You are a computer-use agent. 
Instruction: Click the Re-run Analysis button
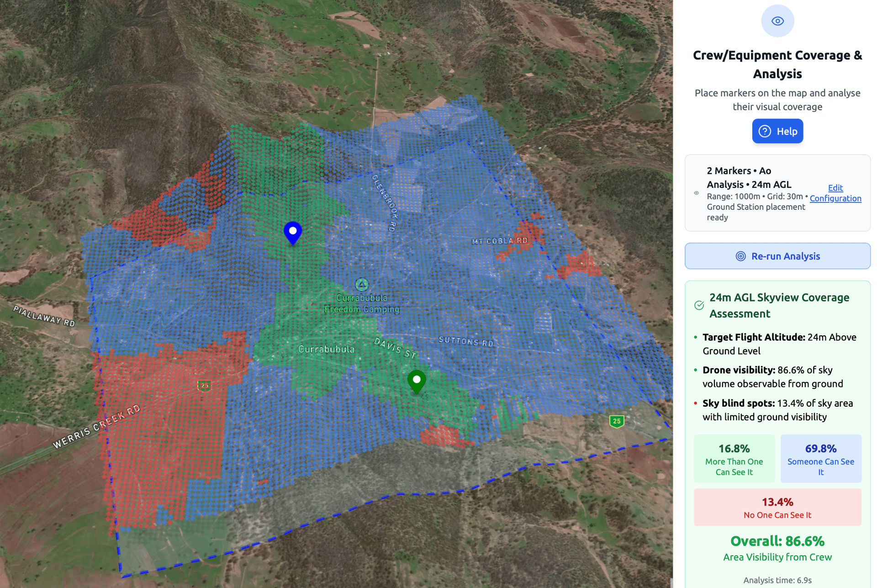click(777, 256)
